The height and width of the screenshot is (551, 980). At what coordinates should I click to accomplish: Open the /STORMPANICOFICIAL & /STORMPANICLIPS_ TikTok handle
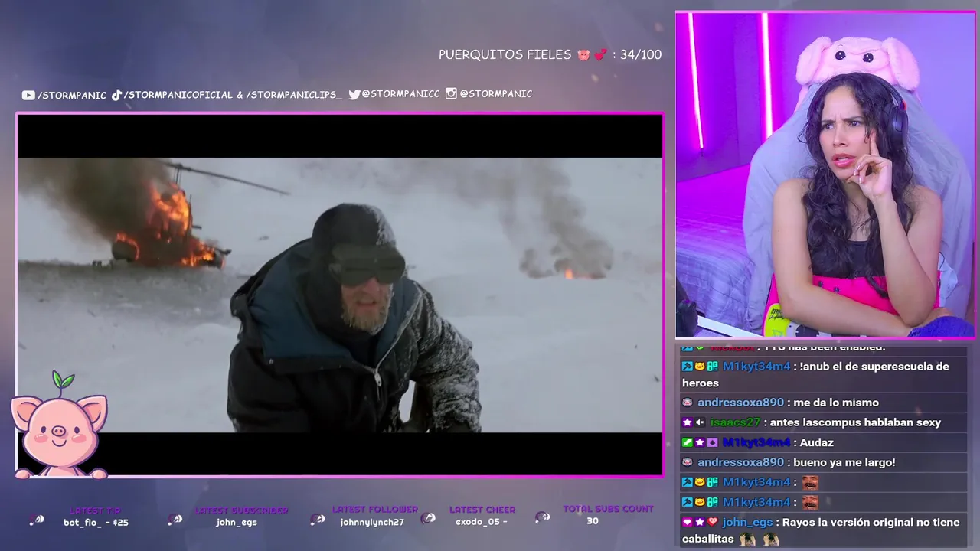233,95
